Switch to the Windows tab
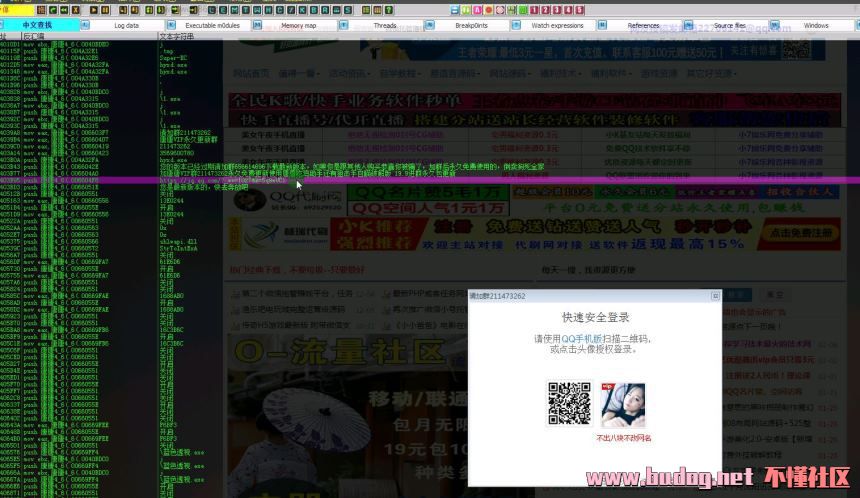Viewport: 860px width, 498px height. click(x=816, y=25)
